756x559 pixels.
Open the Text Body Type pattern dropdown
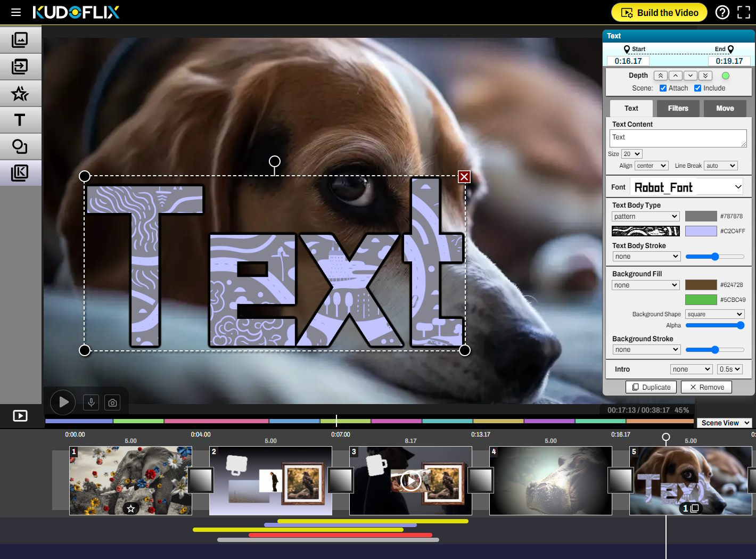click(645, 216)
